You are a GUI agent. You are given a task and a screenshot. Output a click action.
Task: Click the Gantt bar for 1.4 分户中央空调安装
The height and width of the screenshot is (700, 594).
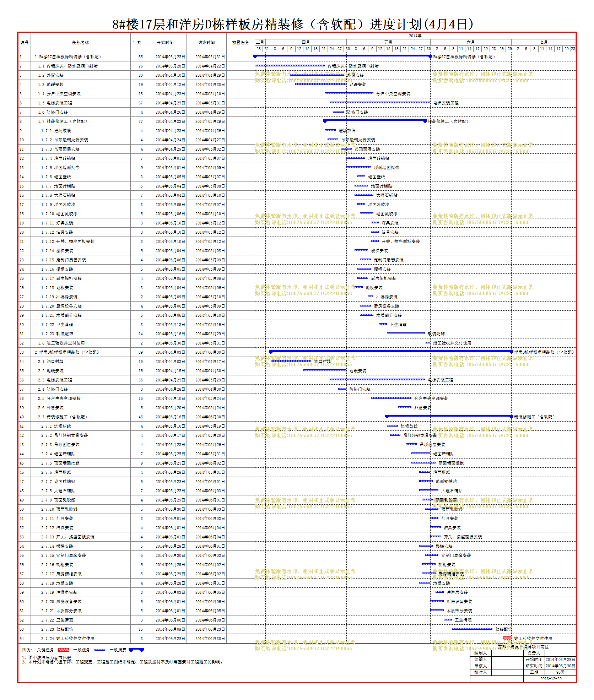(x=349, y=93)
